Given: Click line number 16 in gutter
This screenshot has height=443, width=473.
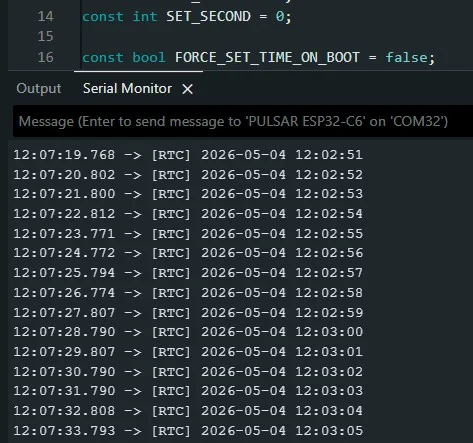Looking at the screenshot, I should coord(45,57).
